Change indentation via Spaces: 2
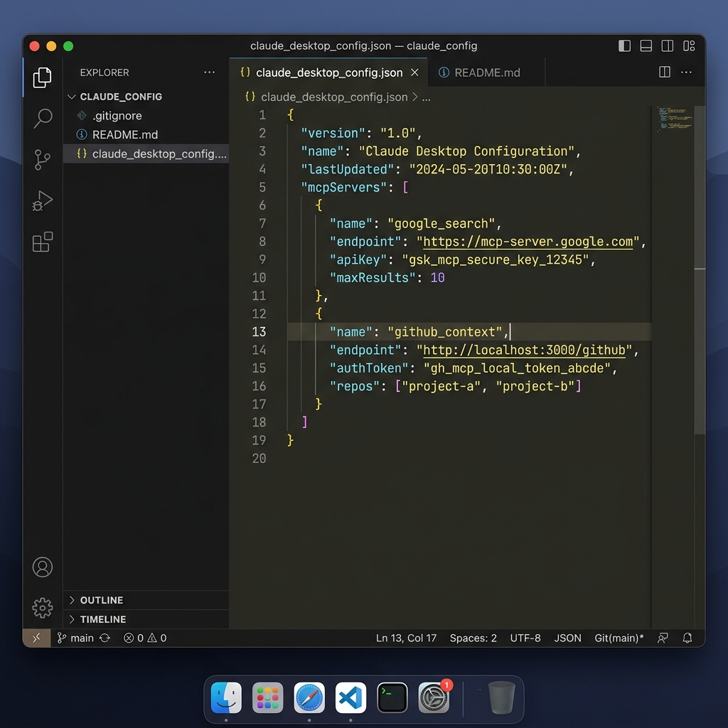 tap(473, 638)
